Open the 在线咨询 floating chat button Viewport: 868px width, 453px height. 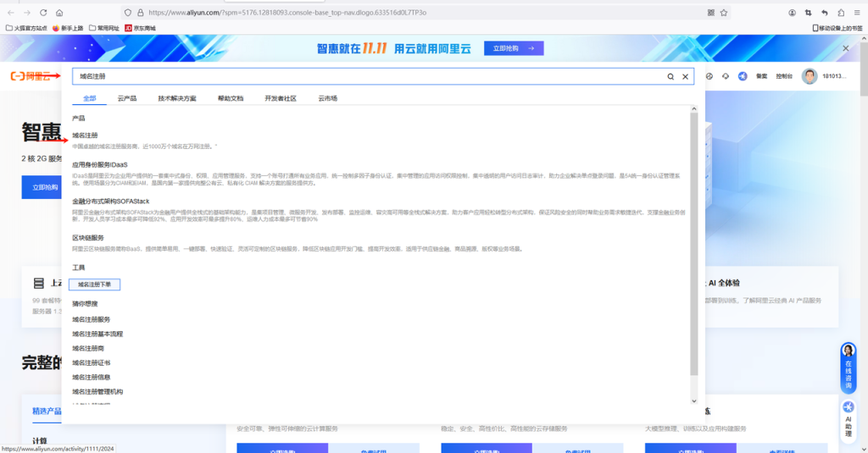click(x=848, y=367)
